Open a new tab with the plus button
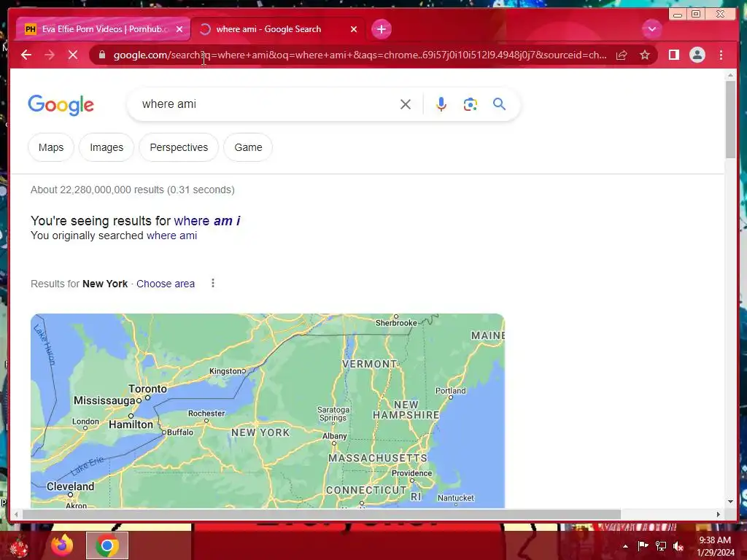 pos(381,29)
